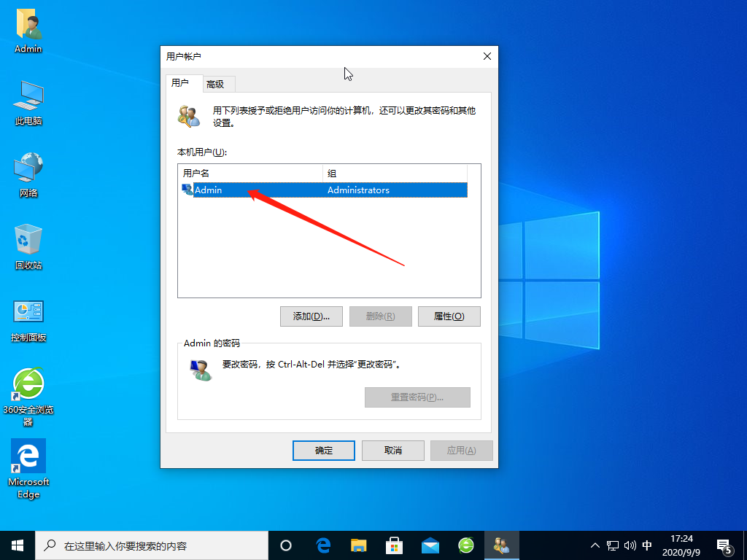
Task: Click the 应用(A) button
Action: pyautogui.click(x=461, y=451)
